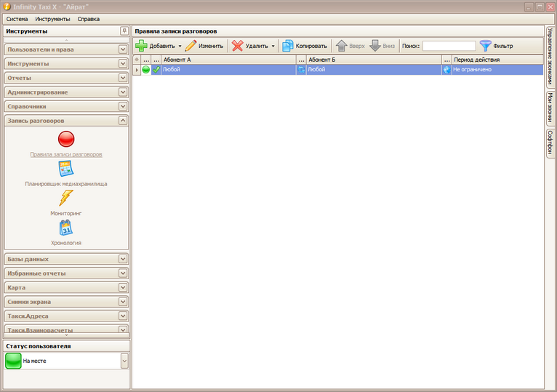Expand the Снимки экрана section

coord(123,302)
